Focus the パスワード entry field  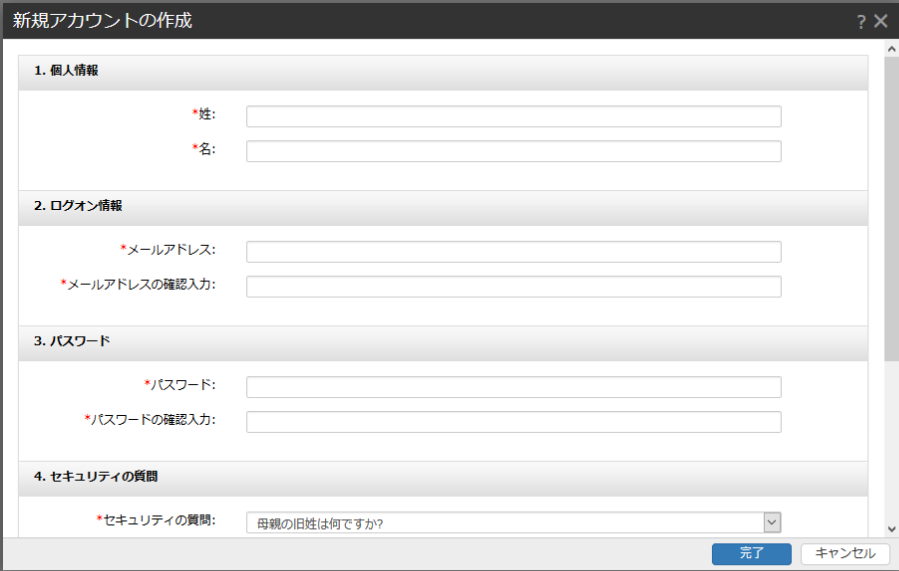[x=513, y=387]
